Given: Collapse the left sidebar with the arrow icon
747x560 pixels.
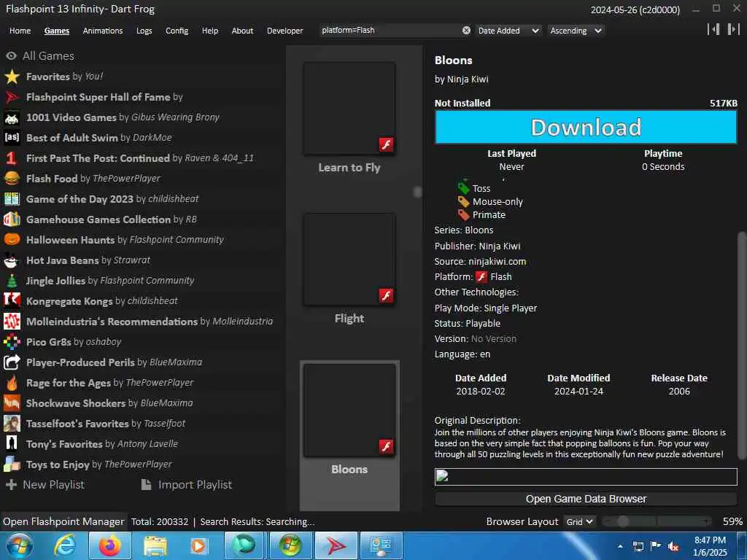Looking at the screenshot, I should [x=713, y=29].
